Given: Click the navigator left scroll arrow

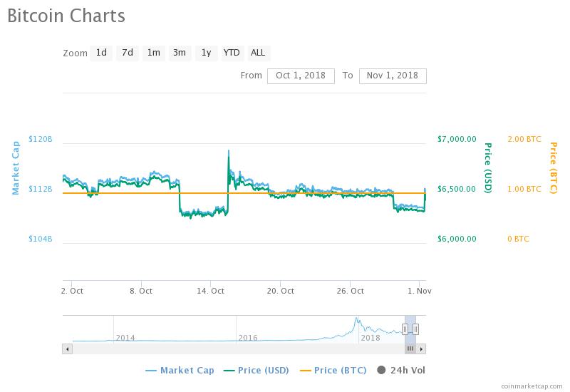Looking at the screenshot, I should [x=67, y=349].
